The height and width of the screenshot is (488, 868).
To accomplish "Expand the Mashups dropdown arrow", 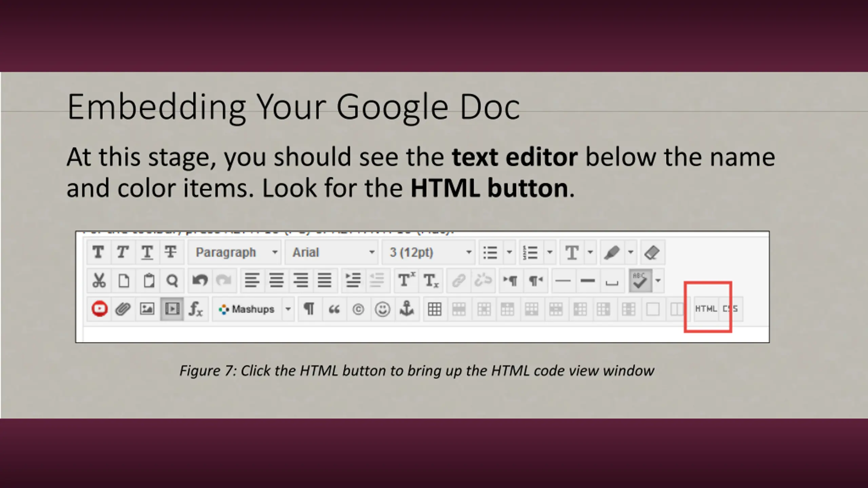I will (288, 309).
